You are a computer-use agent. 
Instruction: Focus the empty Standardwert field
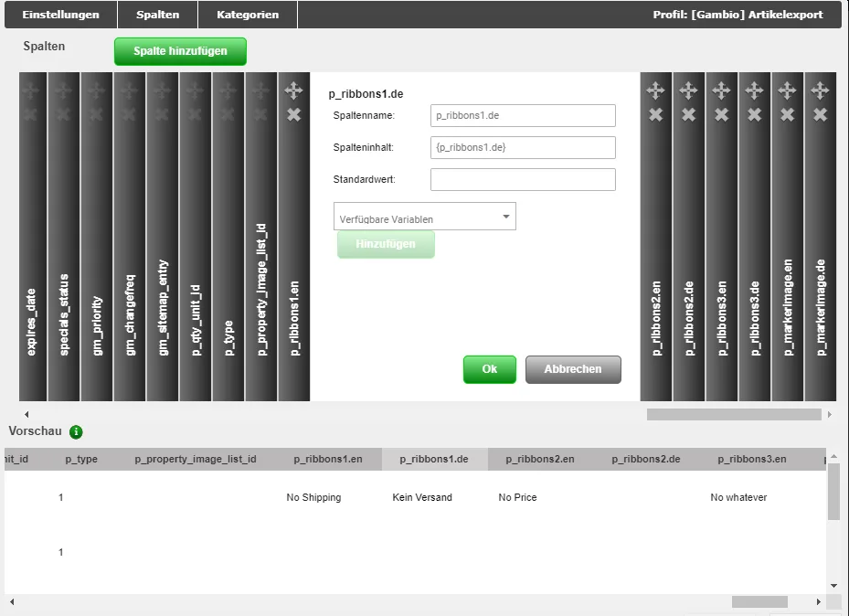click(523, 180)
